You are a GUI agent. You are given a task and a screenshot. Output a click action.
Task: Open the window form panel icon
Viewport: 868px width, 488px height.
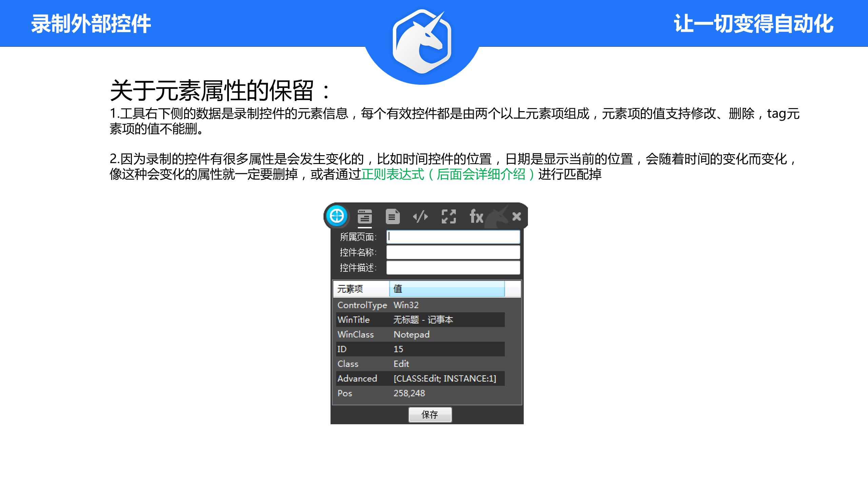[364, 217]
